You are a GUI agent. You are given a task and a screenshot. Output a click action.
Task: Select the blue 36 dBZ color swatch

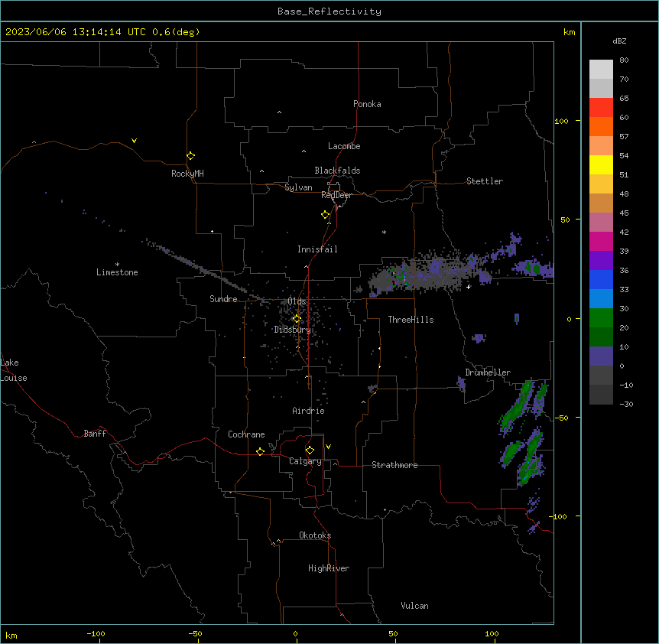[x=601, y=279]
